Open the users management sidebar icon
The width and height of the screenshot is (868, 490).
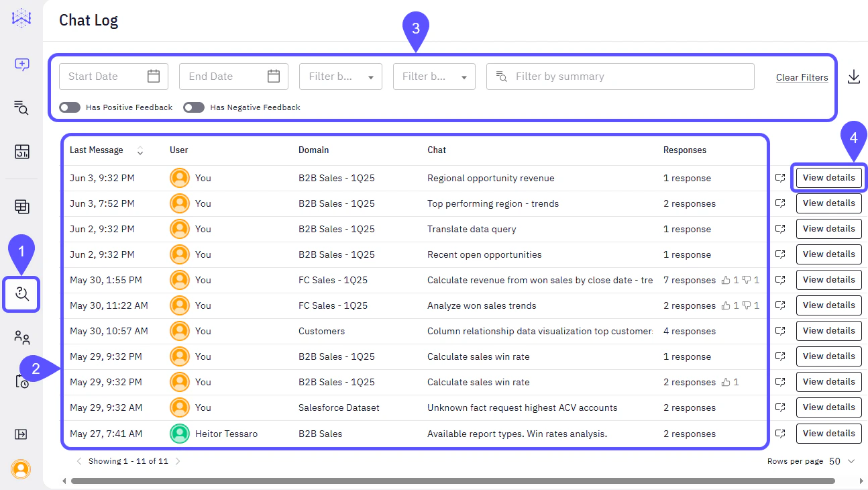point(21,338)
